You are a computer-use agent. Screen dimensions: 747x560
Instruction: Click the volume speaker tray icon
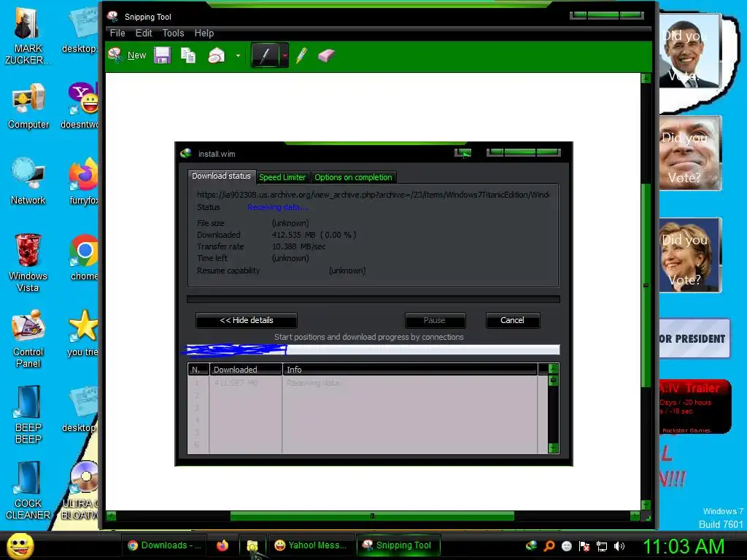tap(619, 546)
